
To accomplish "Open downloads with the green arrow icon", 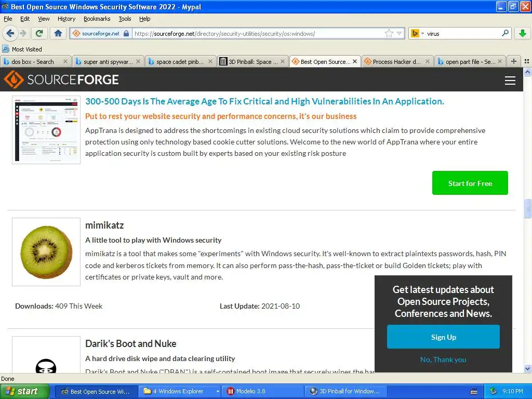I will click(x=523, y=33).
